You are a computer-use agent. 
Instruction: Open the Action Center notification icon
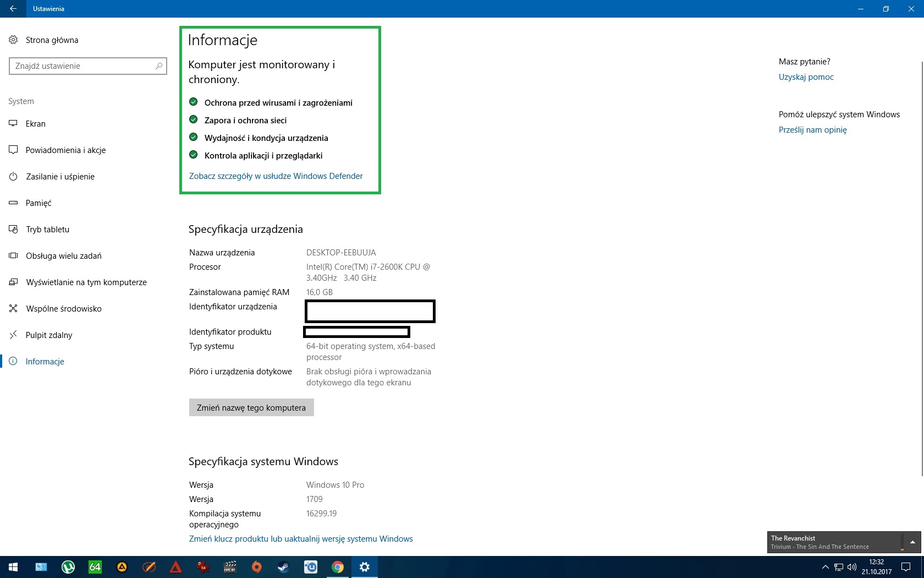click(x=906, y=567)
